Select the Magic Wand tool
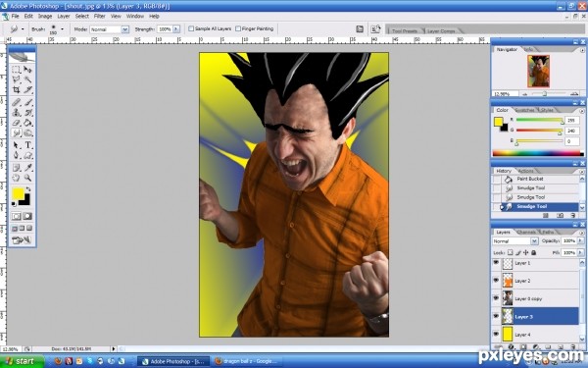588x368 pixels. tap(27, 79)
